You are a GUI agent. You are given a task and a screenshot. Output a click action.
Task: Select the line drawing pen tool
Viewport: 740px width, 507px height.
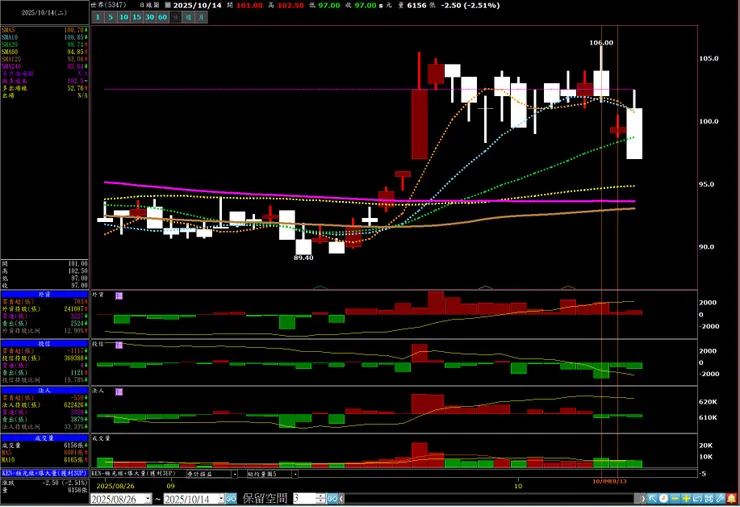(720, 499)
